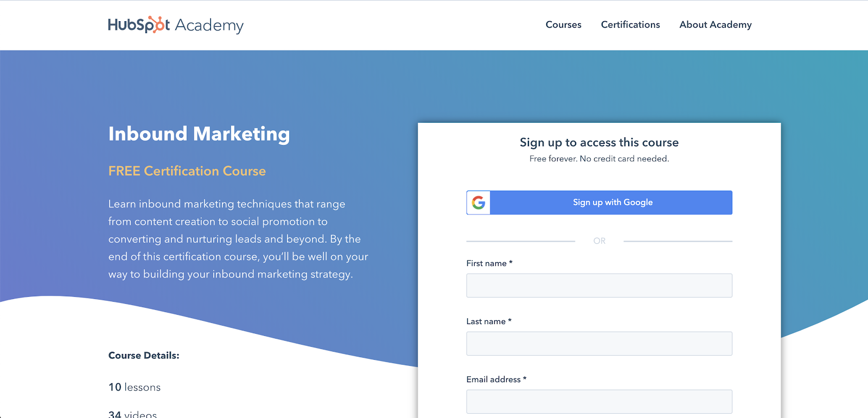The width and height of the screenshot is (868, 418).
Task: Focus the Email address input field
Action: coord(599,402)
